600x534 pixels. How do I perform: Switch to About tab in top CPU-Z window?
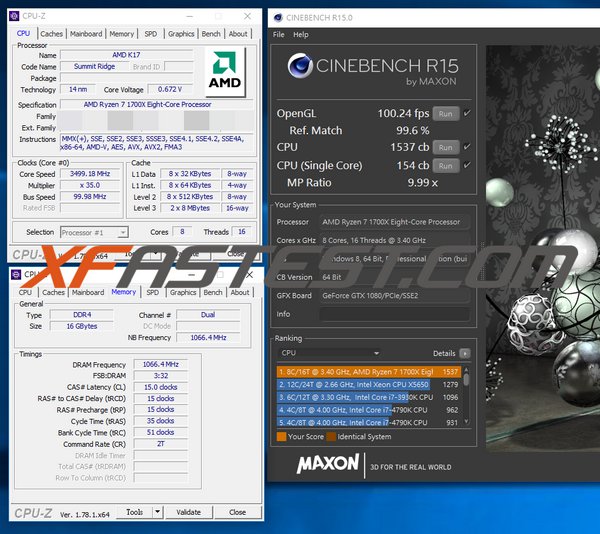point(238,34)
